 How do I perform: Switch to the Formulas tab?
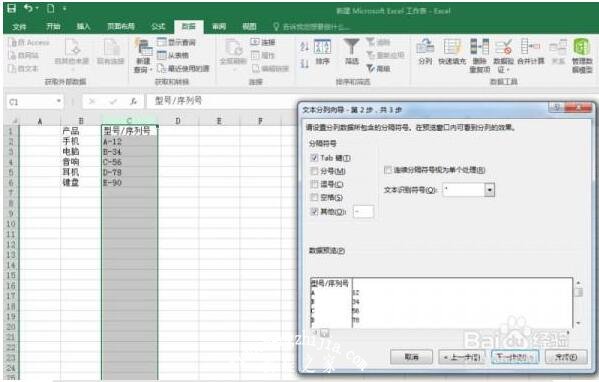[x=158, y=26]
